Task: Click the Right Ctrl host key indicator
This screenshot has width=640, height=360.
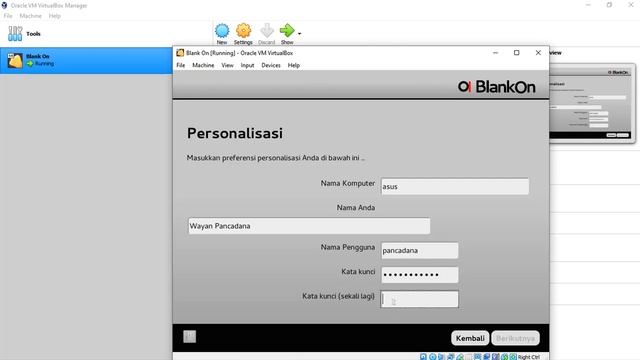Action: pos(529,357)
